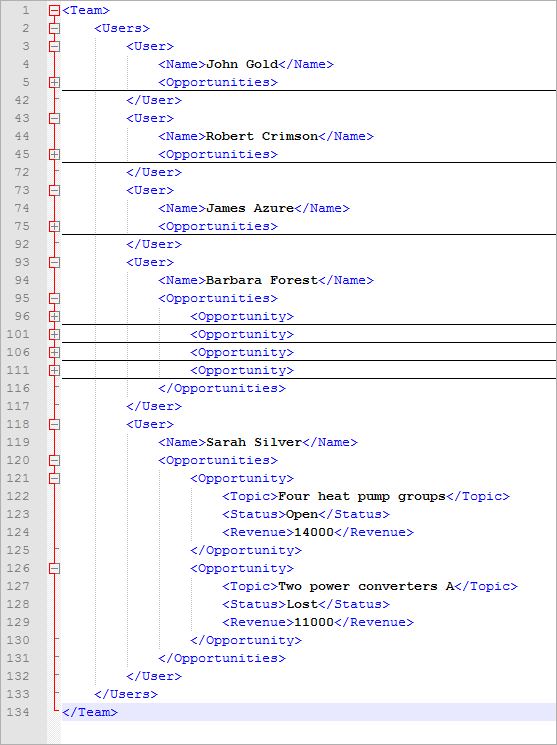Expand John Gold's collapsed Opportunities fold
557x745 pixels.
[x=55, y=83]
